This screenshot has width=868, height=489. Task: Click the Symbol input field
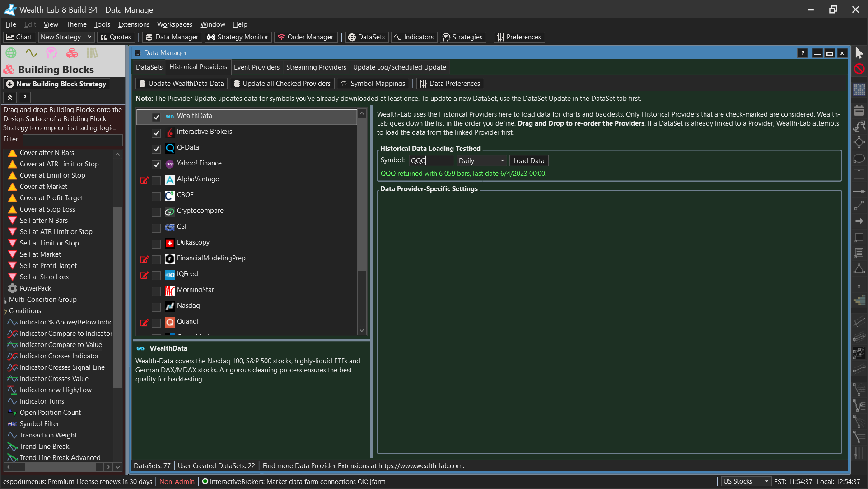pos(431,160)
